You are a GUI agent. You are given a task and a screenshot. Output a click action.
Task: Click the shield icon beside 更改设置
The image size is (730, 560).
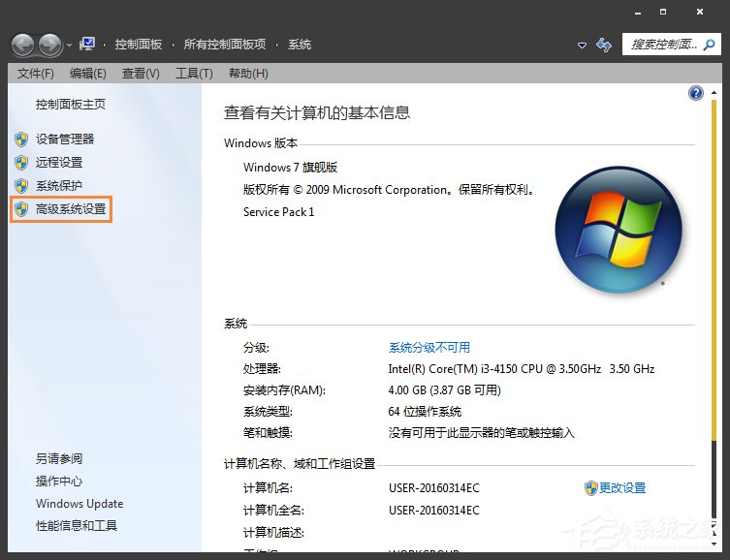[x=590, y=488]
